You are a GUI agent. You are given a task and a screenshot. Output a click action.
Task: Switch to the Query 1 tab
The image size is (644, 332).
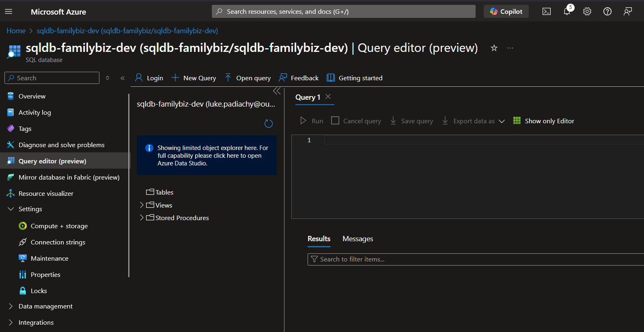(x=308, y=97)
